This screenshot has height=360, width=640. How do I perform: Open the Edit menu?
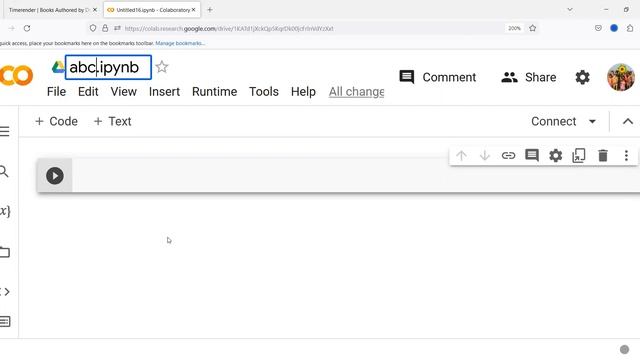[88, 91]
